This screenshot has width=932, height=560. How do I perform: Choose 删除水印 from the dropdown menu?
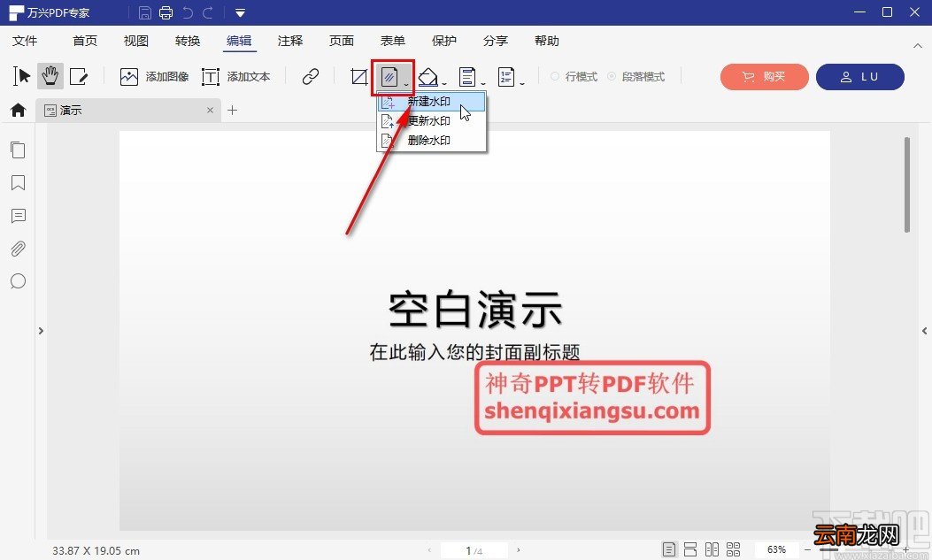[432, 141]
